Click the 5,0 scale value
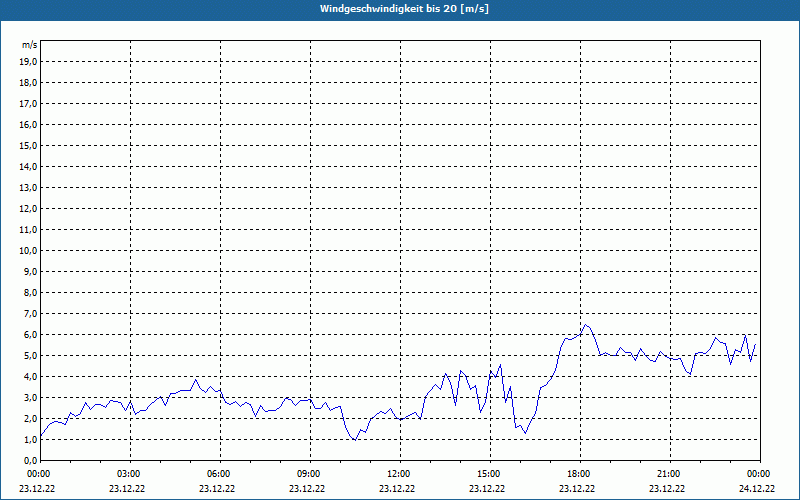 [x=30, y=356]
